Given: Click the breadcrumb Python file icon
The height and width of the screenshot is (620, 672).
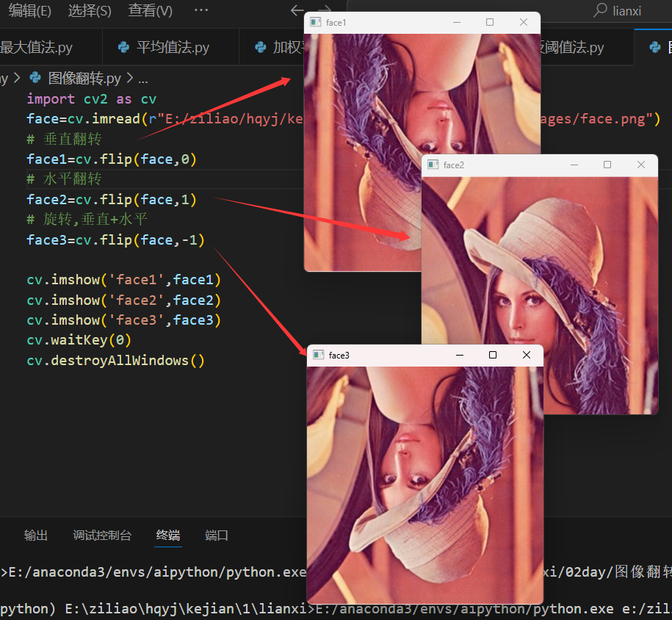Looking at the screenshot, I should 35,78.
